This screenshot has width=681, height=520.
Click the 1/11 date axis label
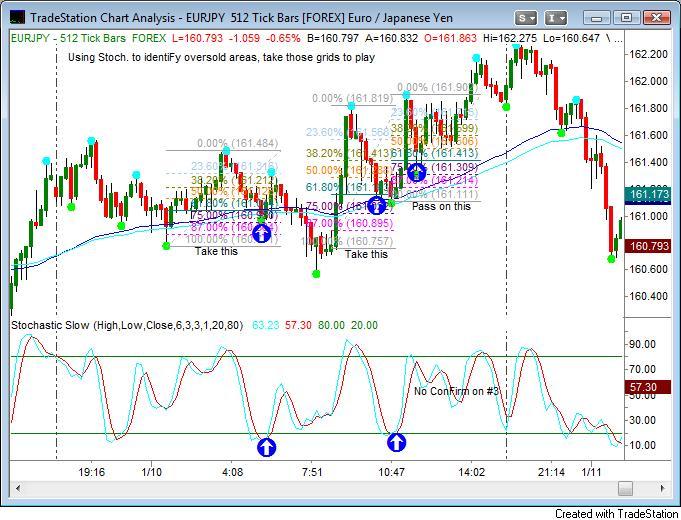(x=591, y=472)
